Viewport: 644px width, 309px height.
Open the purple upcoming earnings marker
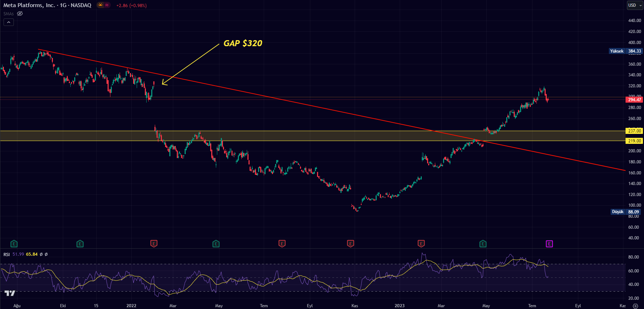coord(549,244)
